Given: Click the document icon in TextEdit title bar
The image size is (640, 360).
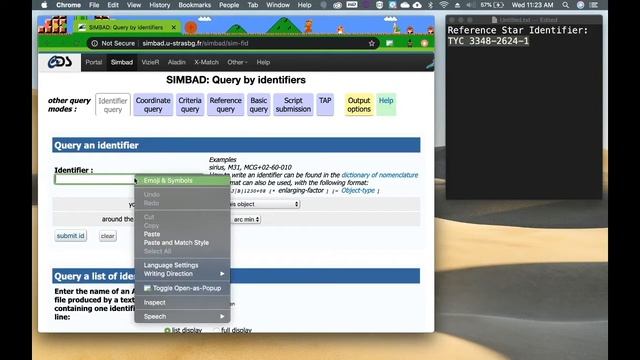Looking at the screenshot, I should 494,20.
